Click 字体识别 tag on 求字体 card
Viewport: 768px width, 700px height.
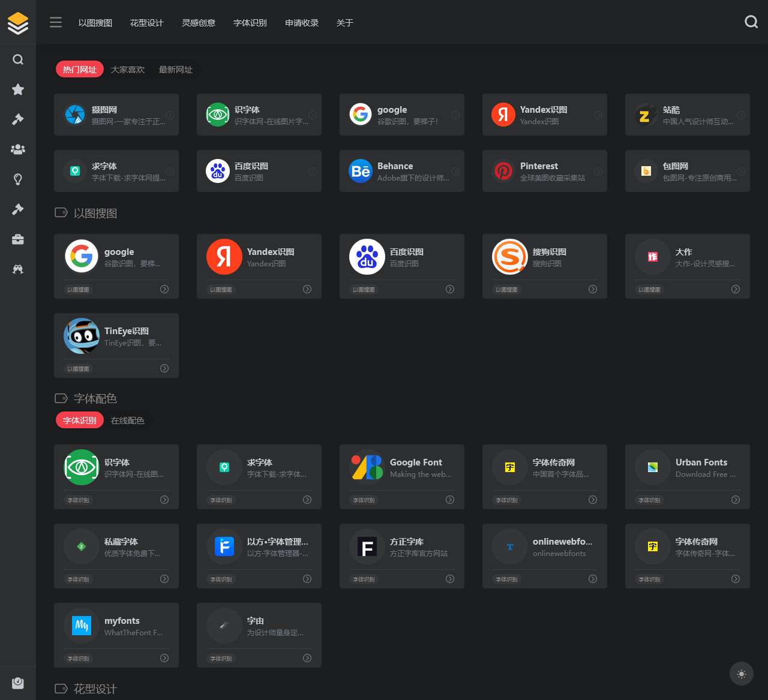[x=221, y=500]
